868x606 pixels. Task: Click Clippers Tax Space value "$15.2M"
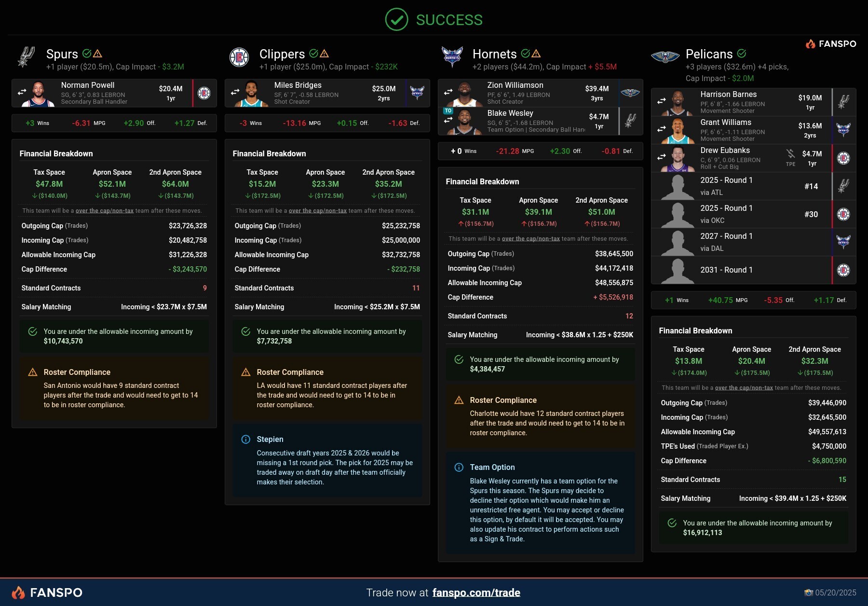(x=262, y=184)
